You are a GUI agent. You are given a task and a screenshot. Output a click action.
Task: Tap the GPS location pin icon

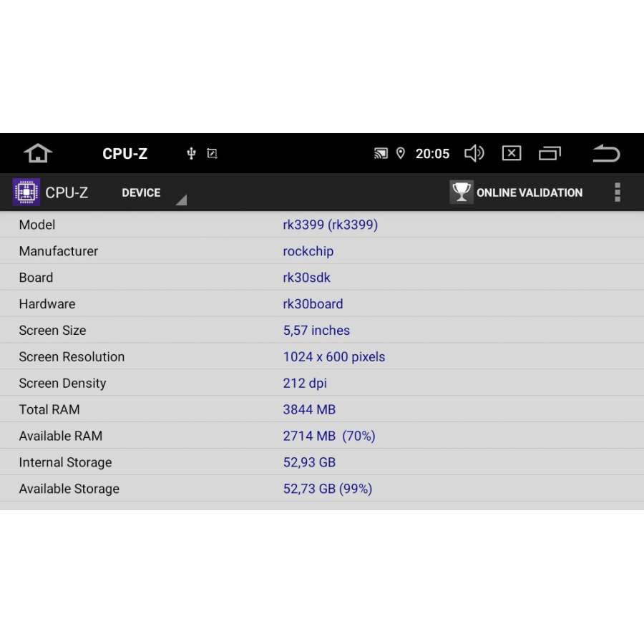pyautogui.click(x=401, y=153)
